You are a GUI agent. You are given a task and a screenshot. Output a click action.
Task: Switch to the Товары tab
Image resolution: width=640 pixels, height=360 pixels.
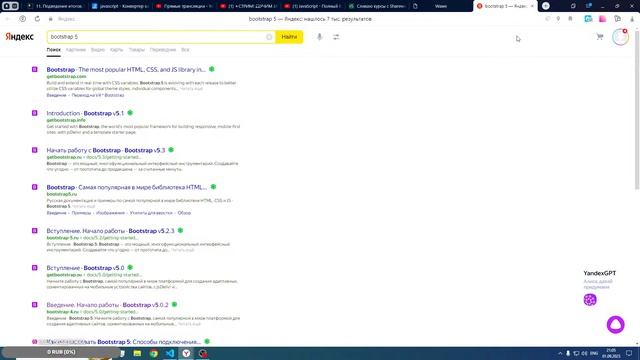(137, 50)
